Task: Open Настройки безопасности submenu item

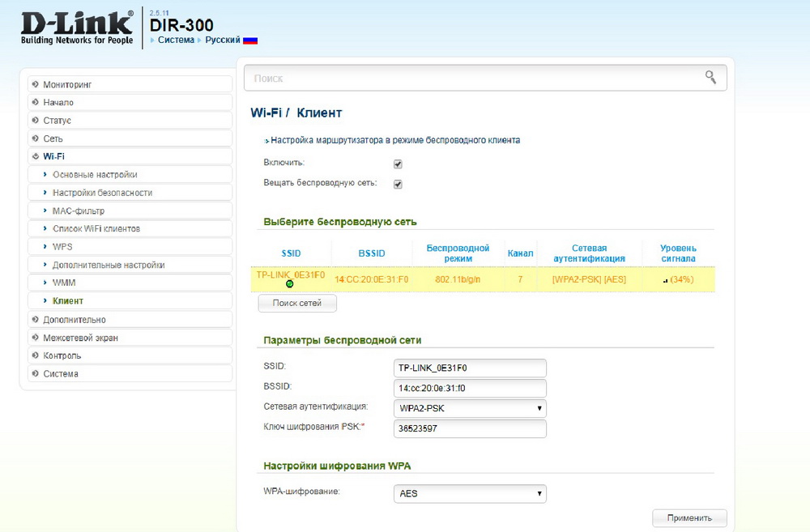Action: point(102,193)
